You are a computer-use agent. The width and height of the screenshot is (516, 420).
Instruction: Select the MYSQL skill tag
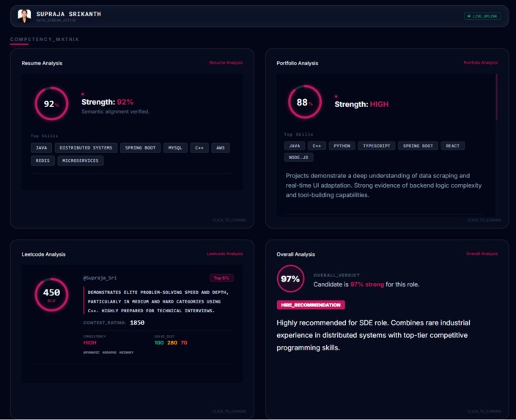click(x=175, y=148)
